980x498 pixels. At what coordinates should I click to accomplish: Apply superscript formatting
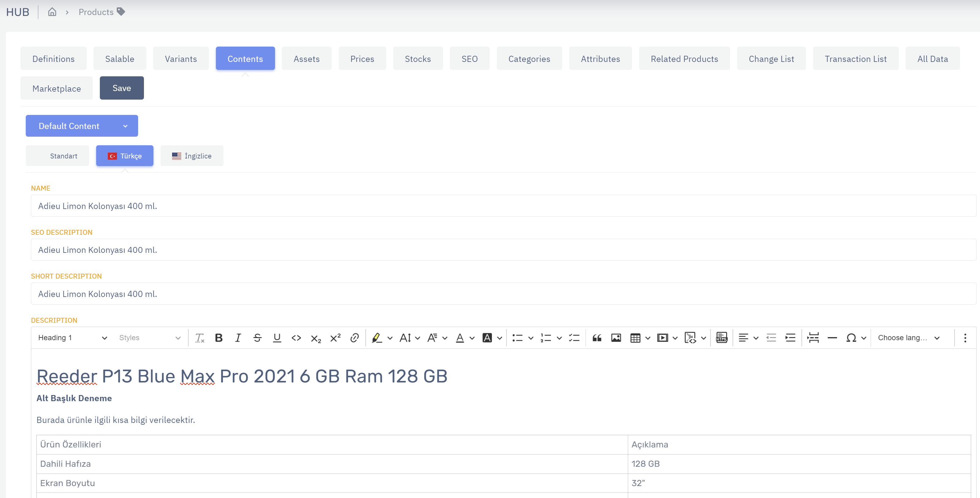tap(335, 338)
